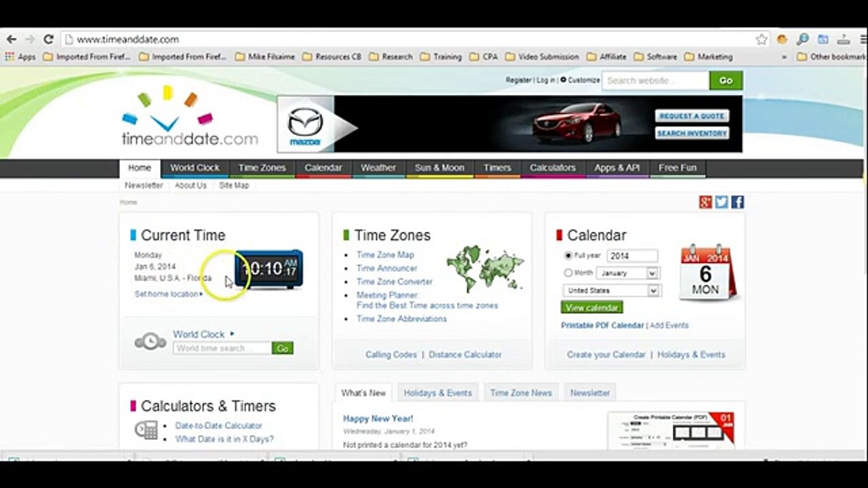Click the World Clock gray clock icon
Image resolution: width=868 pixels, height=488 pixels.
150,341
